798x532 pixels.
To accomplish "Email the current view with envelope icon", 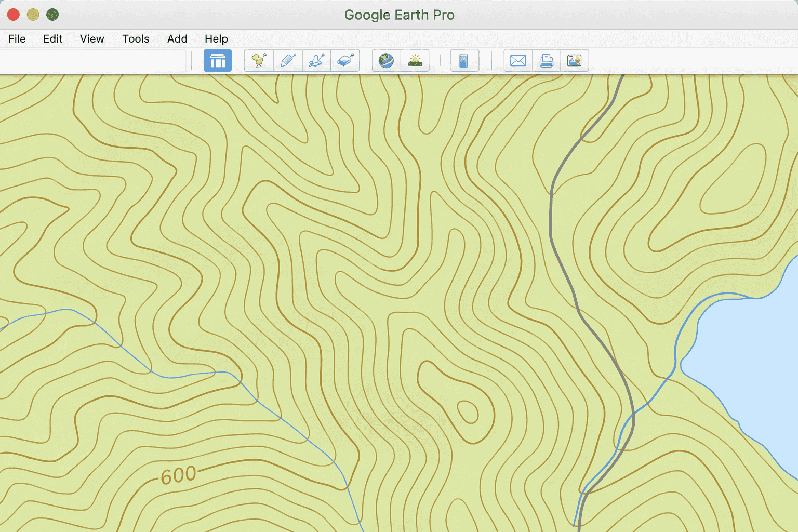I will [x=518, y=61].
